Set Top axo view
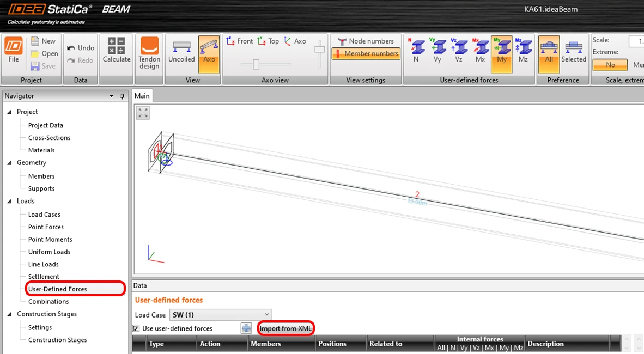 (x=268, y=41)
